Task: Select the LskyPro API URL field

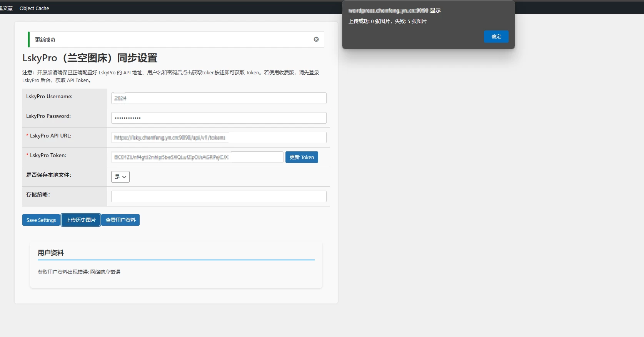Action: [219, 137]
